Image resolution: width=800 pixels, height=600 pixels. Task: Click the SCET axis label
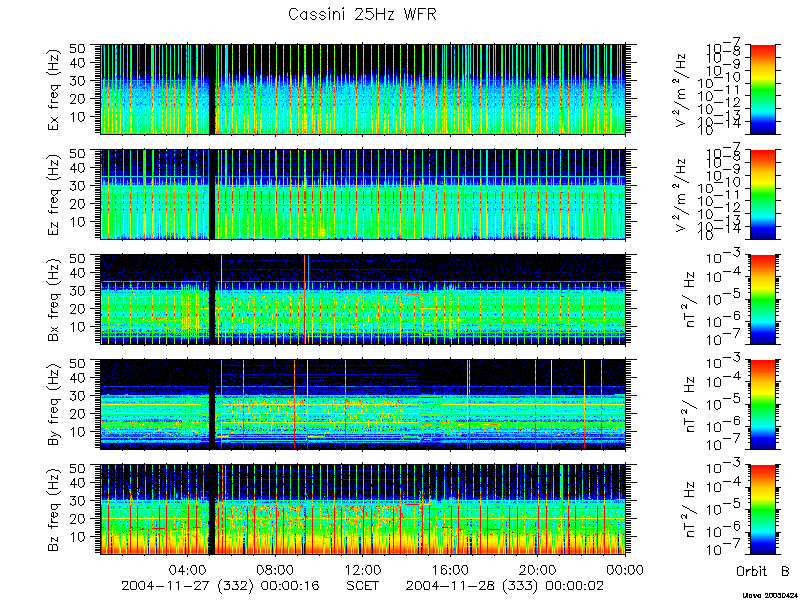[363, 585]
